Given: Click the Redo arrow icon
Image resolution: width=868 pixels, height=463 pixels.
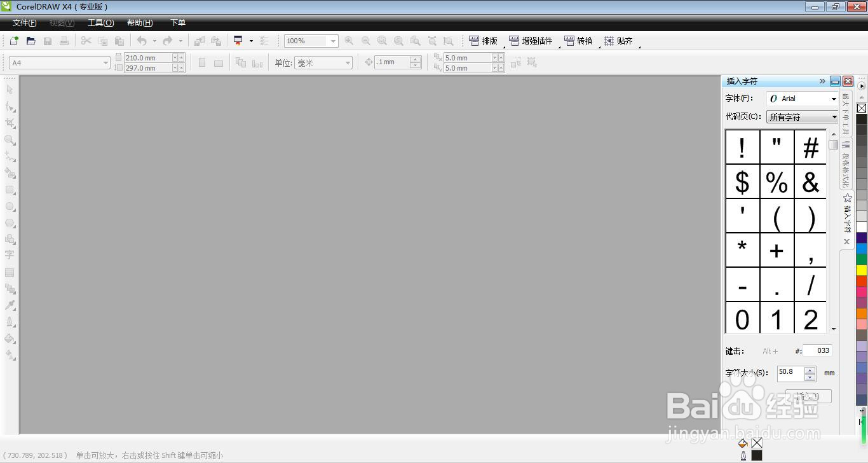Looking at the screenshot, I should tap(167, 41).
